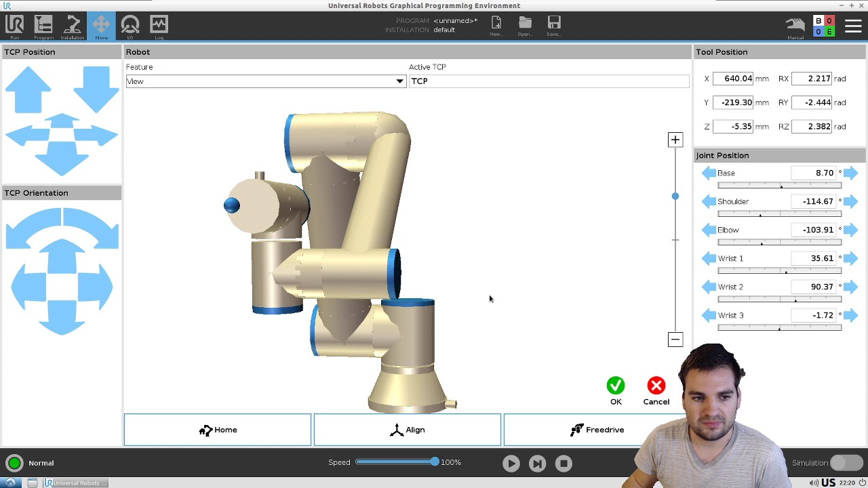Viewport: 868px width, 488px height.
Task: Activate Freedrive mode
Action: (x=597, y=430)
